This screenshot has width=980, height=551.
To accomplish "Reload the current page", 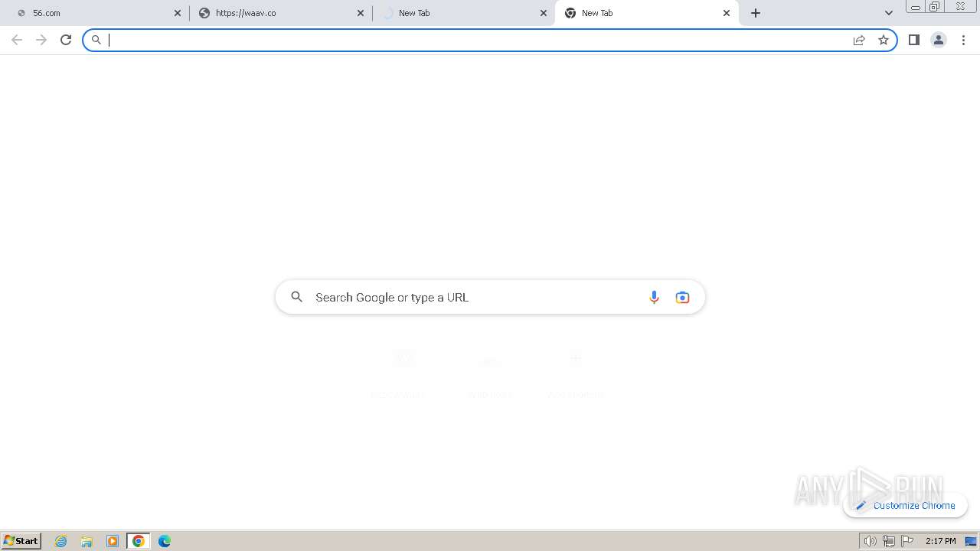I will pyautogui.click(x=66, y=40).
